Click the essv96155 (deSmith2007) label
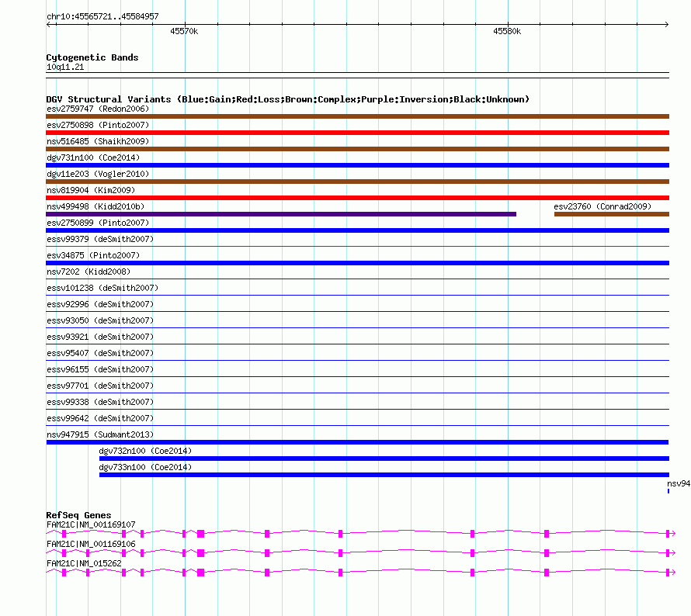 (x=100, y=369)
